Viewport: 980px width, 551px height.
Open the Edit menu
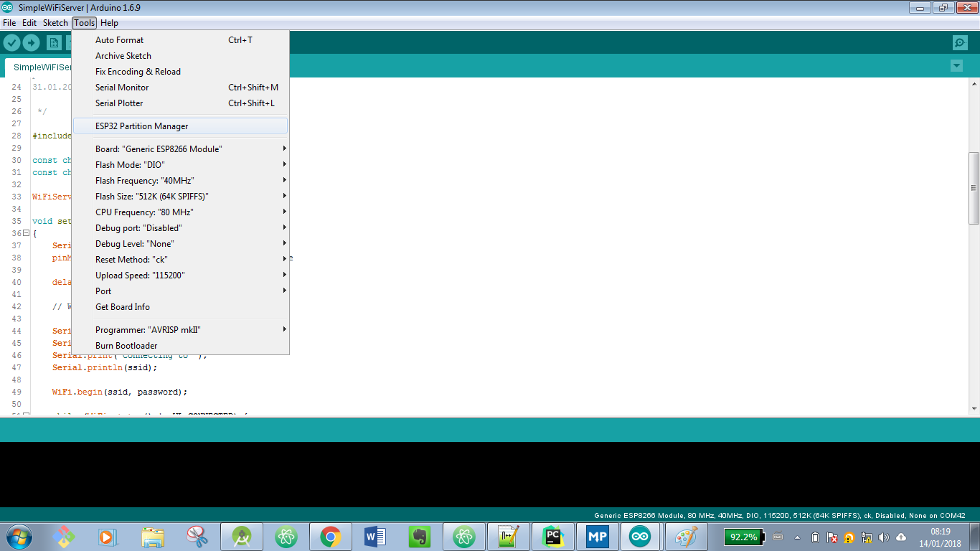[29, 23]
